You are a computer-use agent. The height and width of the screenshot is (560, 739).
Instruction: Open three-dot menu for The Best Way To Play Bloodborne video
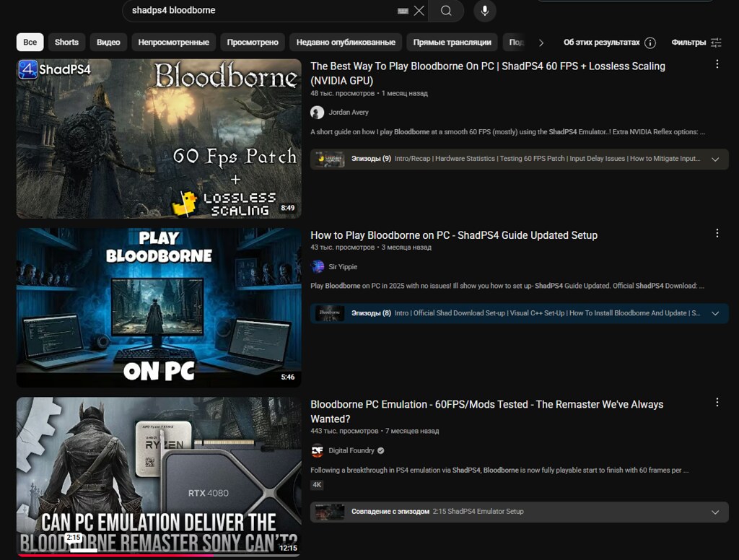click(x=717, y=64)
